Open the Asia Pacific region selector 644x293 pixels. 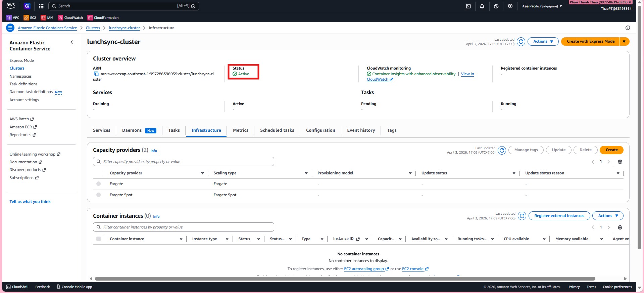[542, 6]
